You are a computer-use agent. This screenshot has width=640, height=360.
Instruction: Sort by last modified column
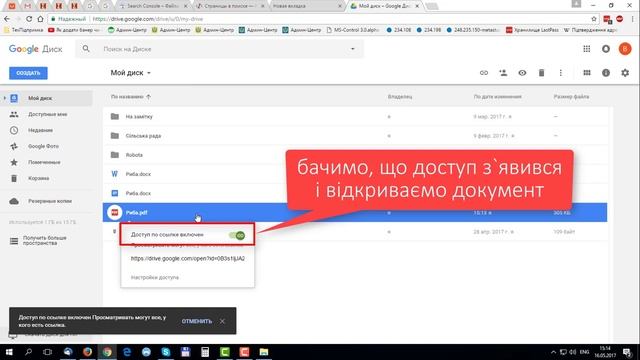tap(497, 97)
